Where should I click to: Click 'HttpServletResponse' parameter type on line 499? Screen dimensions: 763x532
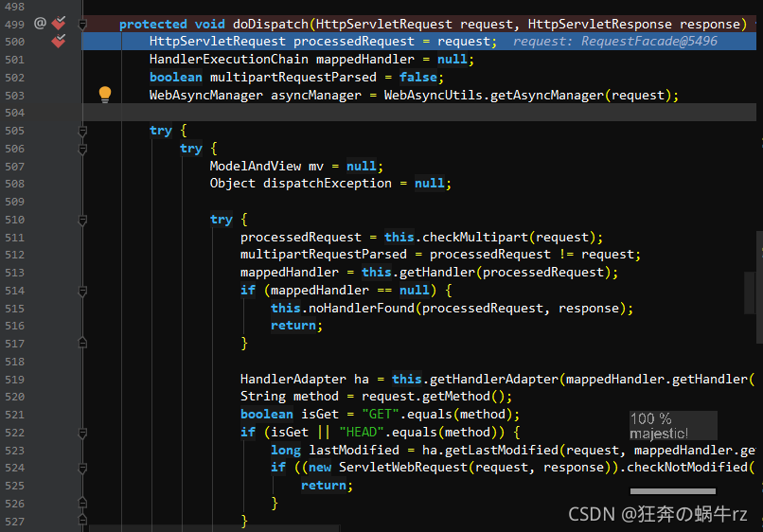tap(600, 24)
